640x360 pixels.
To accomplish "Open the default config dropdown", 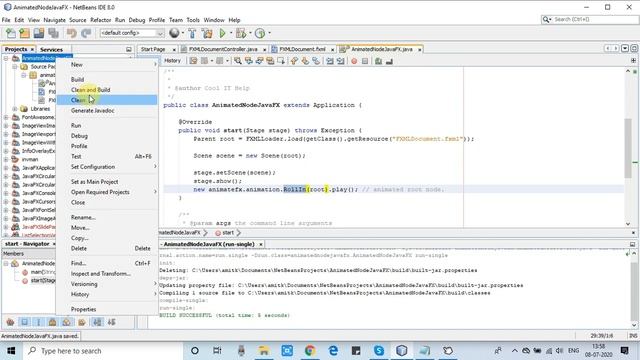I will (160, 33).
